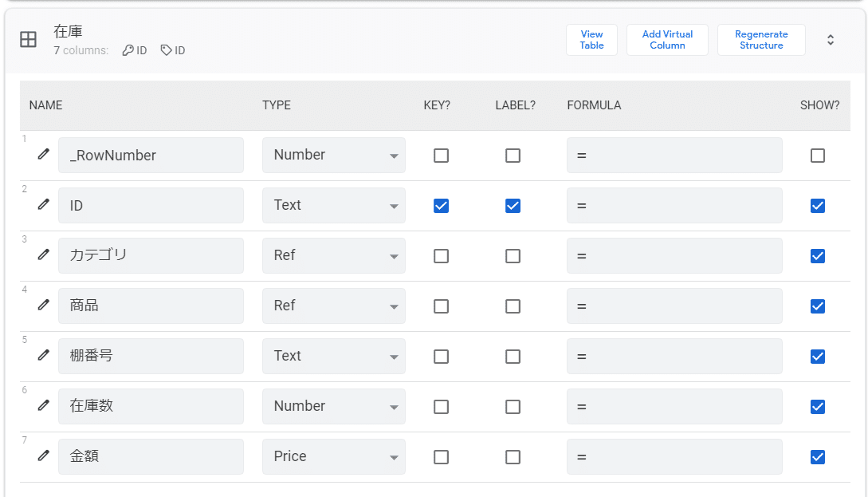Open the Number type dropdown for 在庫数
The image size is (868, 497).
pos(333,407)
